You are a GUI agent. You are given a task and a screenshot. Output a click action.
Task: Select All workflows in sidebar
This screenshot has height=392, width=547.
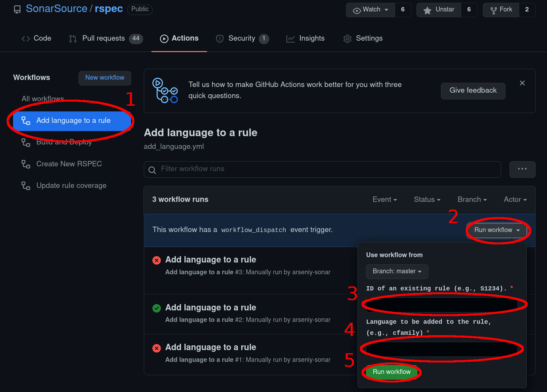43,99
